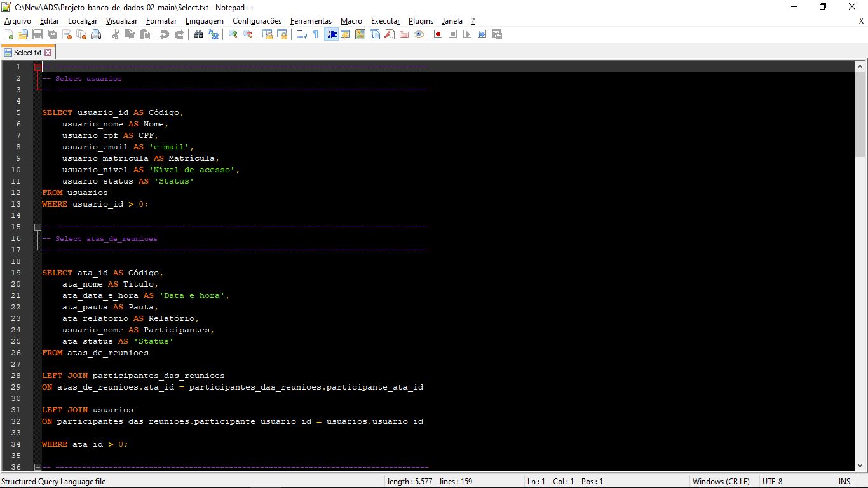Click the Ln : 1 Col : 1 status field
The image size is (868, 488).
[565, 482]
